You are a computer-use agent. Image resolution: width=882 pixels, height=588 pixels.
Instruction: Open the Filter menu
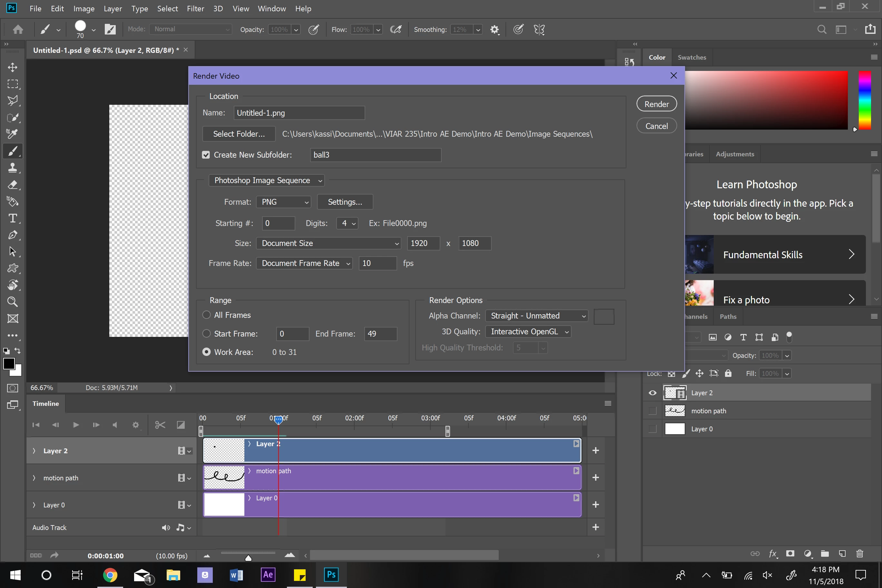pyautogui.click(x=195, y=9)
